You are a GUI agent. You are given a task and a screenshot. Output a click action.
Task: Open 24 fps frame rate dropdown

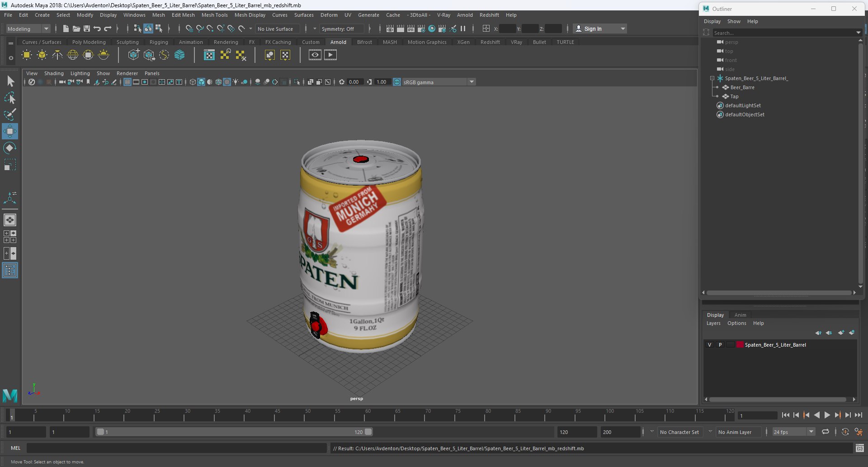793,432
